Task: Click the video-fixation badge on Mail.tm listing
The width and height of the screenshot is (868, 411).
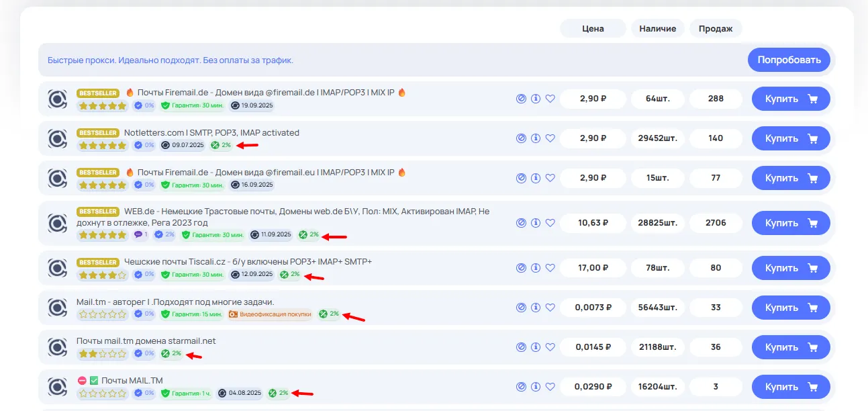Action: click(270, 314)
